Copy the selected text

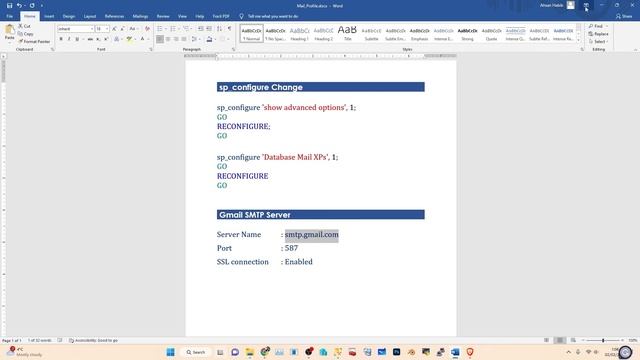coord(26,34)
